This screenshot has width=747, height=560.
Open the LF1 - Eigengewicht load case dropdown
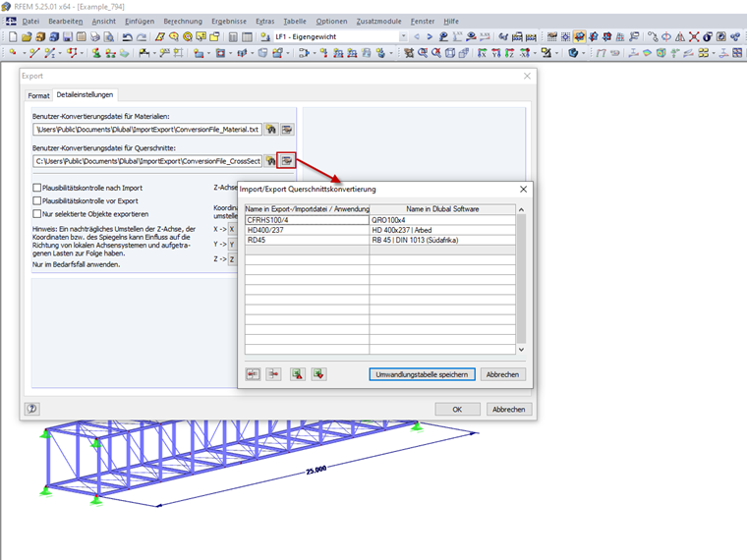point(404,36)
